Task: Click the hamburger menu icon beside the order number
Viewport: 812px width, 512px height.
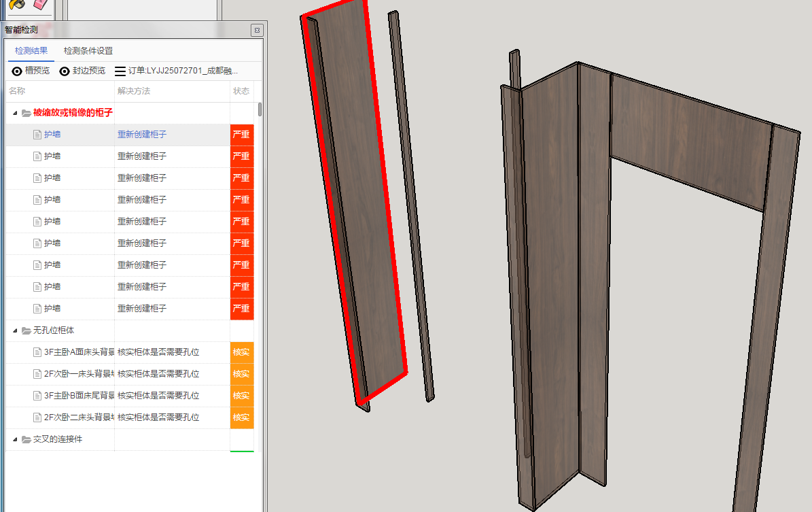Action: pos(120,71)
